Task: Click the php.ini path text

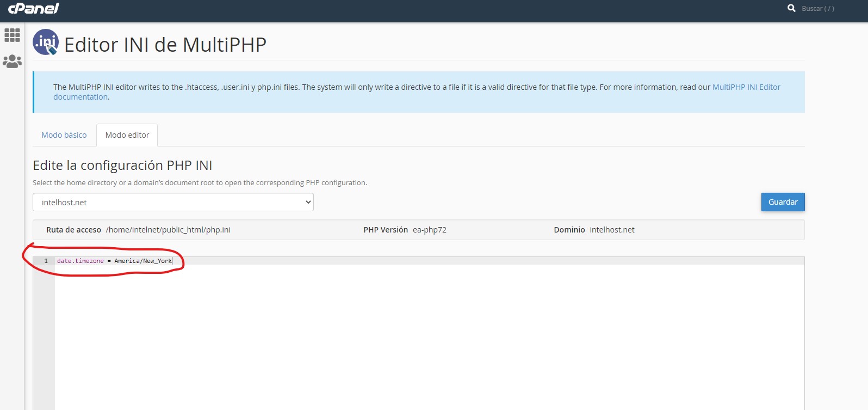Action: tap(168, 230)
